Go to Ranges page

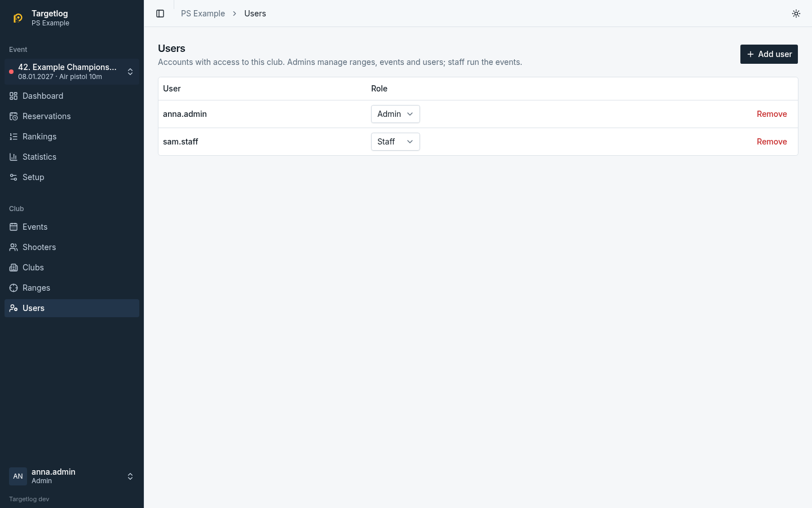[x=72, y=288]
